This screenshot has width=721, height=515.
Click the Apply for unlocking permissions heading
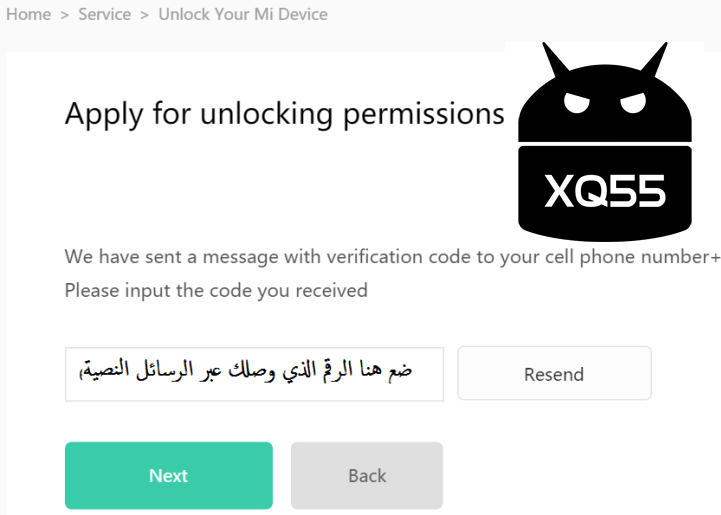[x=284, y=114]
